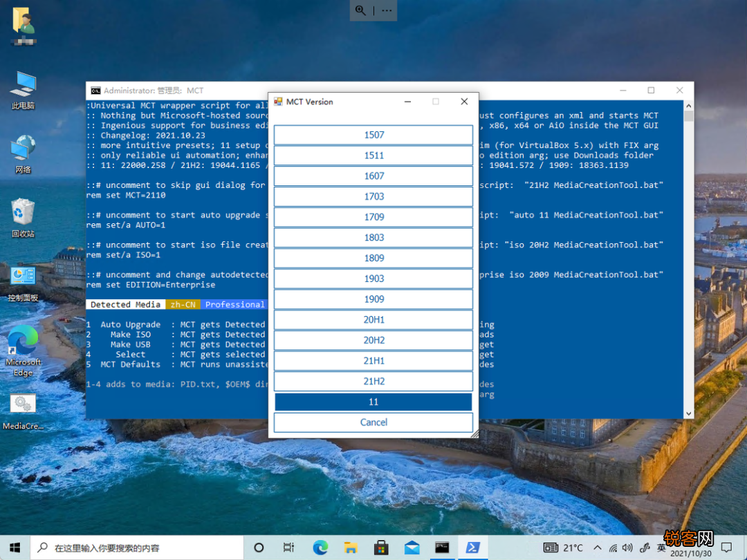Open notification center icon
Image resolution: width=747 pixels, height=560 pixels.
click(x=726, y=548)
